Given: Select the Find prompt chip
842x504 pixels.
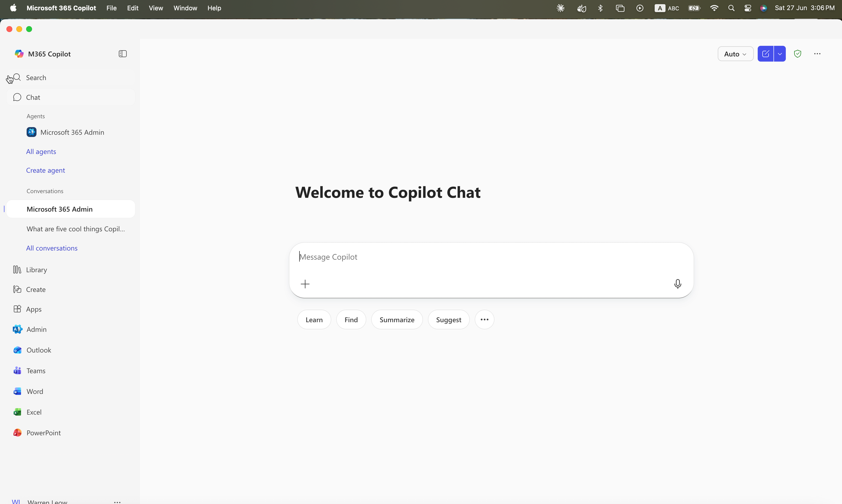Looking at the screenshot, I should coord(351,319).
